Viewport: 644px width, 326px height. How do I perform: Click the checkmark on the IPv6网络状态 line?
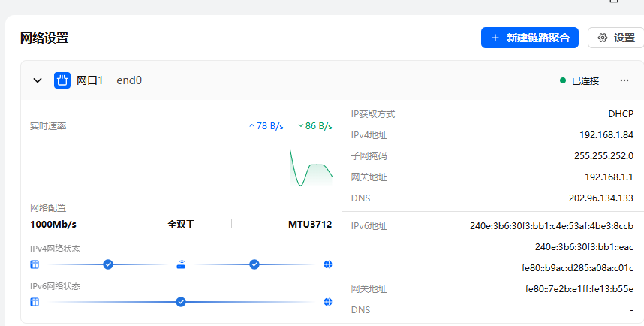click(181, 302)
